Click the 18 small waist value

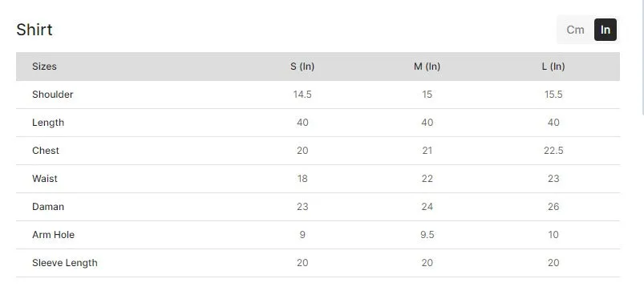tap(302, 179)
